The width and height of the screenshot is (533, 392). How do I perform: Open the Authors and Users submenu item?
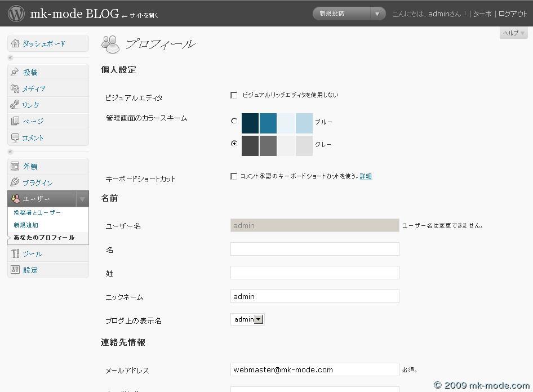(37, 212)
